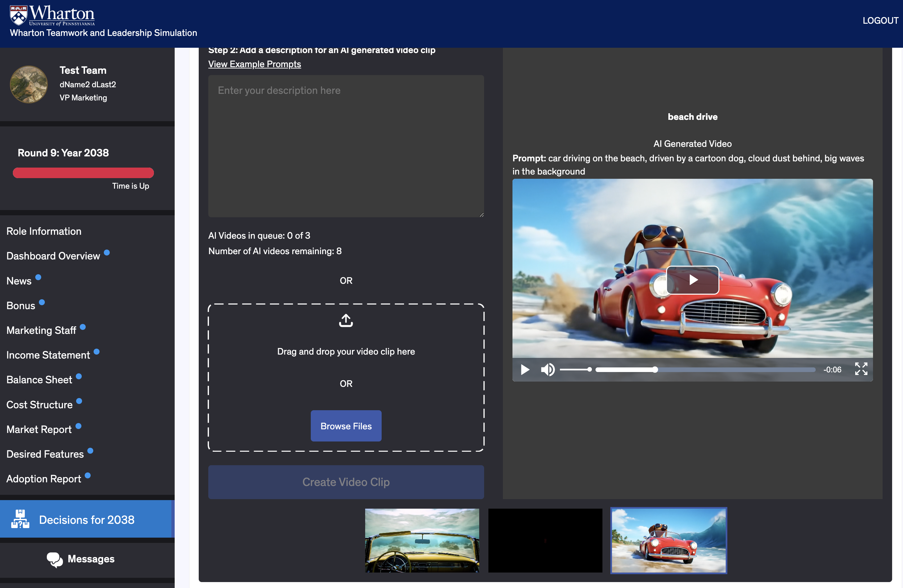Click the large play overlay on video
The height and width of the screenshot is (588, 903).
pos(692,280)
